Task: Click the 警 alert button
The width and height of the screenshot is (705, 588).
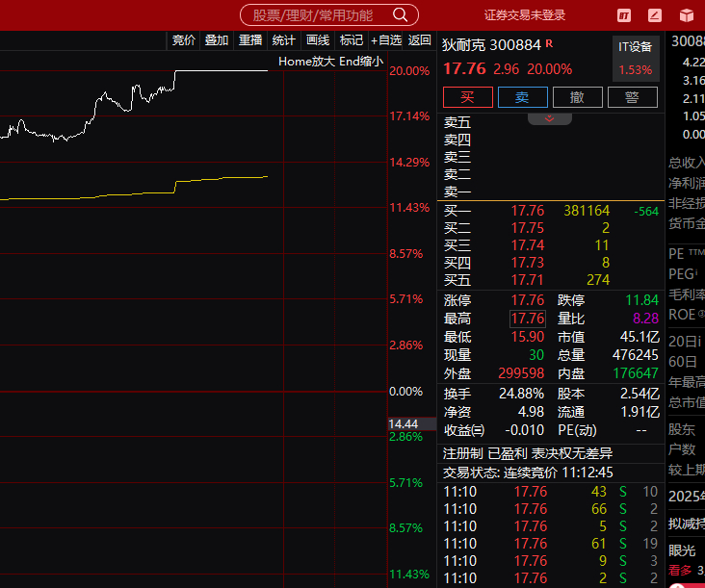Action: [632, 97]
